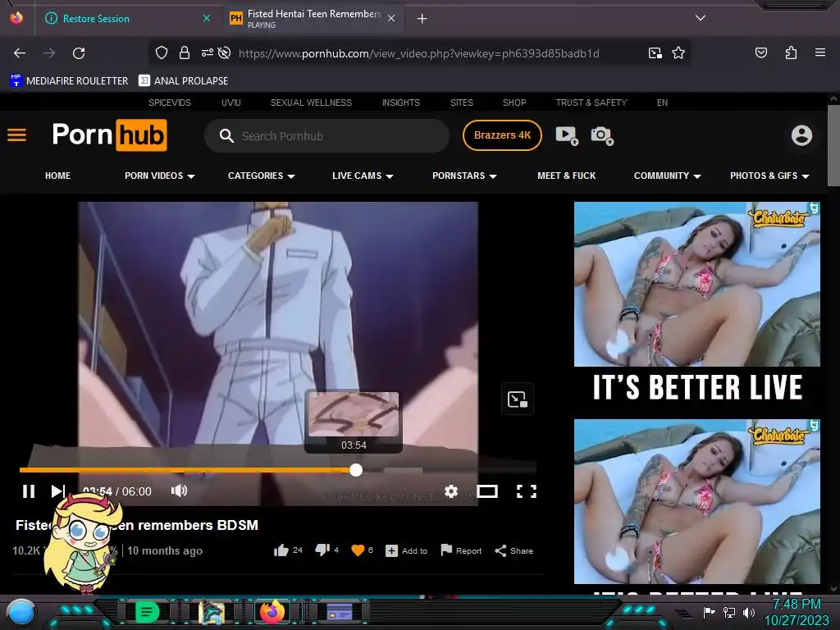Click the white progress bar handle
Screen dimensions: 840x630
click(x=356, y=470)
